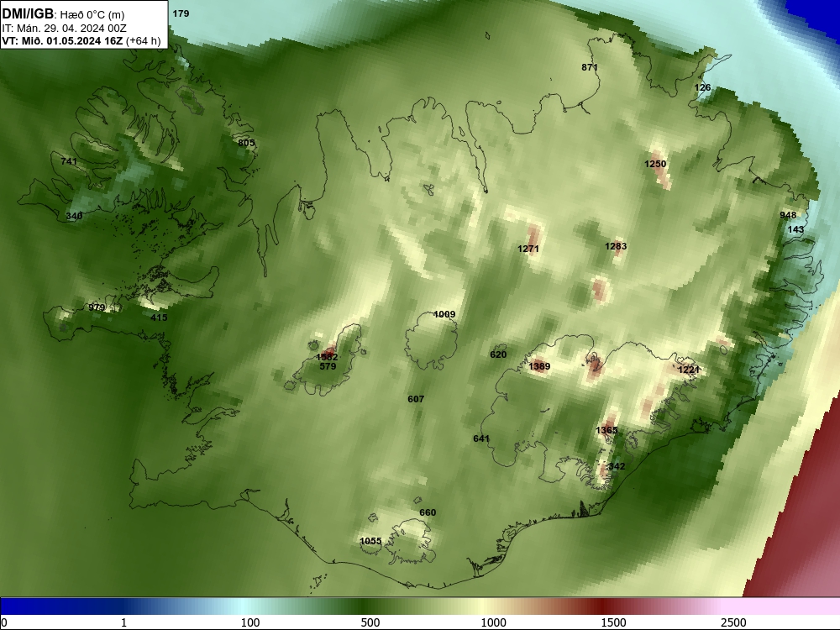Click the 179 value at the top
Screen dimensions: 840x630
click(x=181, y=14)
